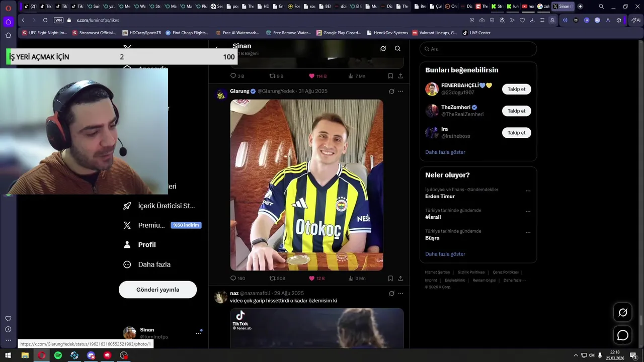Open UFC Fight Night bookmark

[44, 33]
